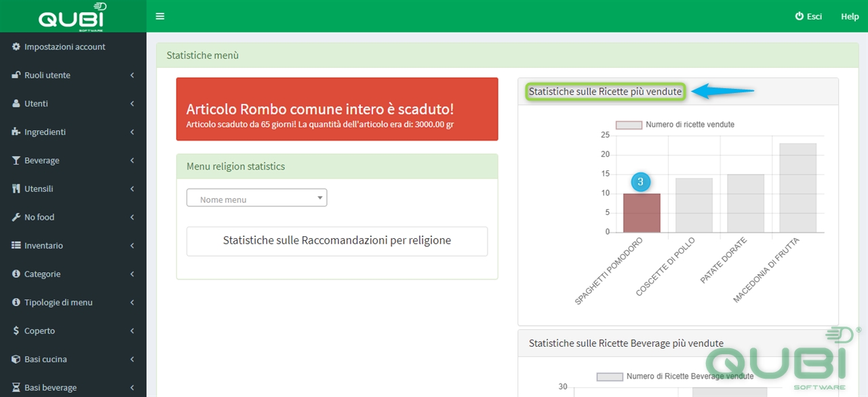Click the info icon beside Tipologie di menu

coord(16,303)
